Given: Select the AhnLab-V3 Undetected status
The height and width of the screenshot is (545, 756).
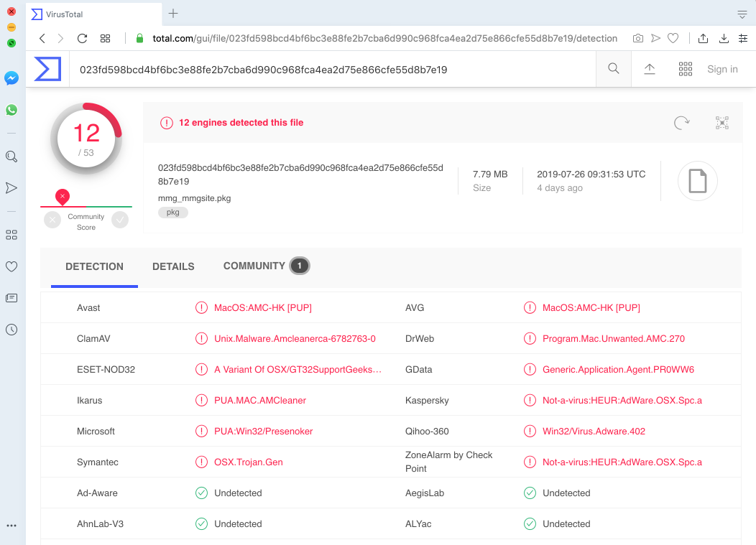Looking at the screenshot, I should pos(238,523).
